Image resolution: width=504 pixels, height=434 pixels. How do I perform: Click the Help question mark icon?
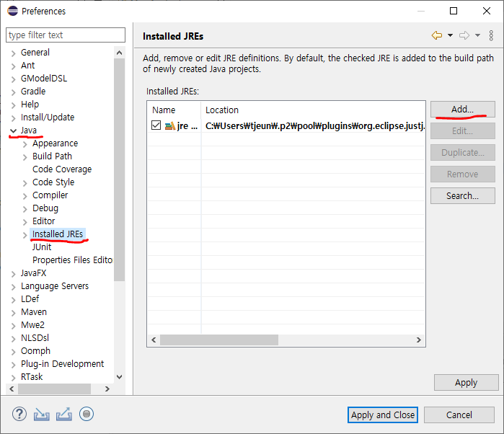(19, 414)
